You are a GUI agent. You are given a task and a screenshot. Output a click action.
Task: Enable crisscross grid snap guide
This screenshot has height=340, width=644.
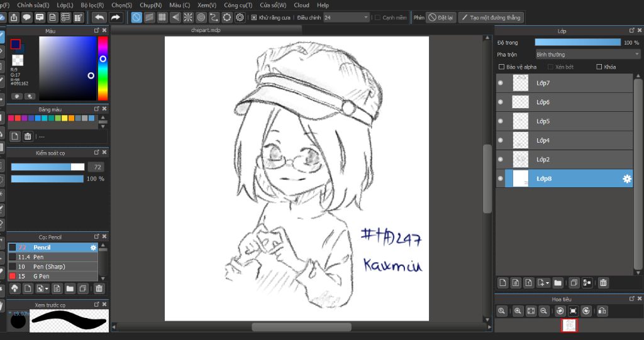(162, 17)
